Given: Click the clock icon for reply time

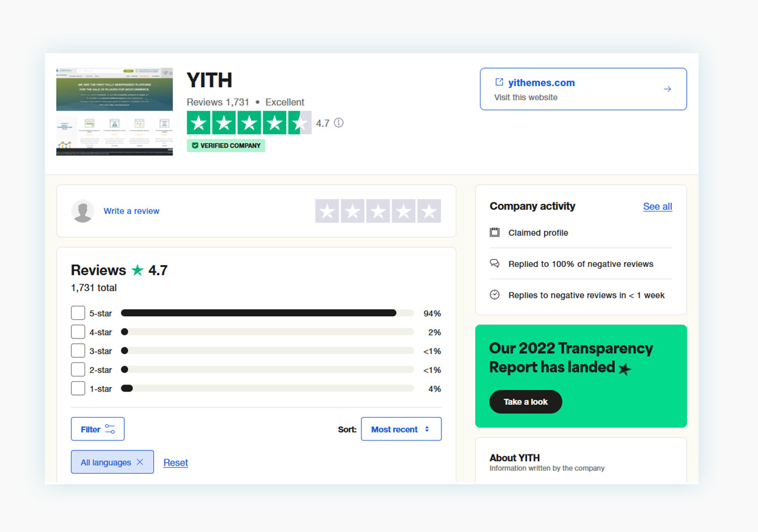Looking at the screenshot, I should point(494,295).
